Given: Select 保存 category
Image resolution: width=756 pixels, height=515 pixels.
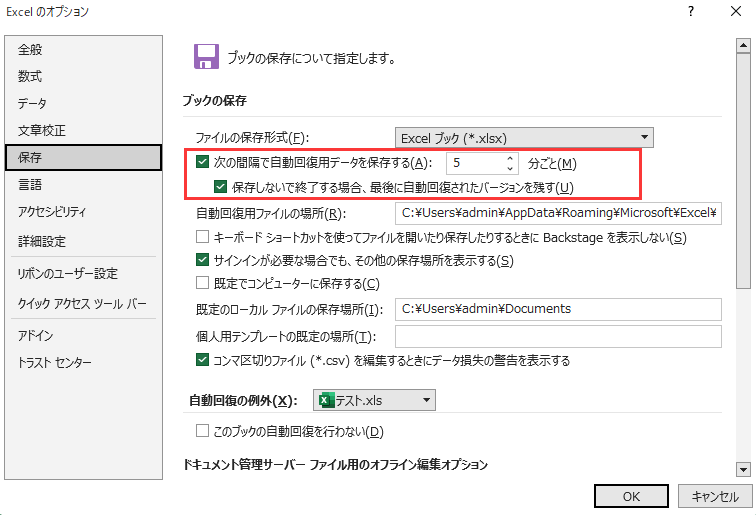Looking at the screenshot, I should [x=83, y=157].
